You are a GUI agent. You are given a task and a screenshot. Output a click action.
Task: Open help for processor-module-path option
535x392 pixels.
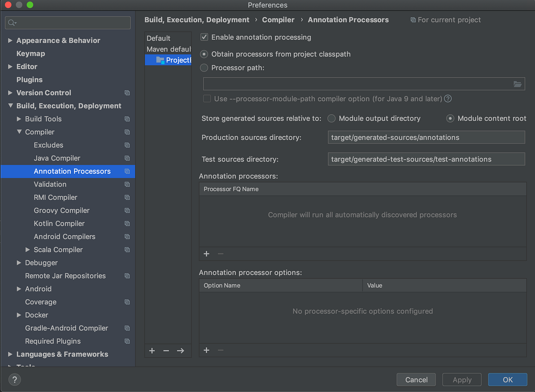448,99
